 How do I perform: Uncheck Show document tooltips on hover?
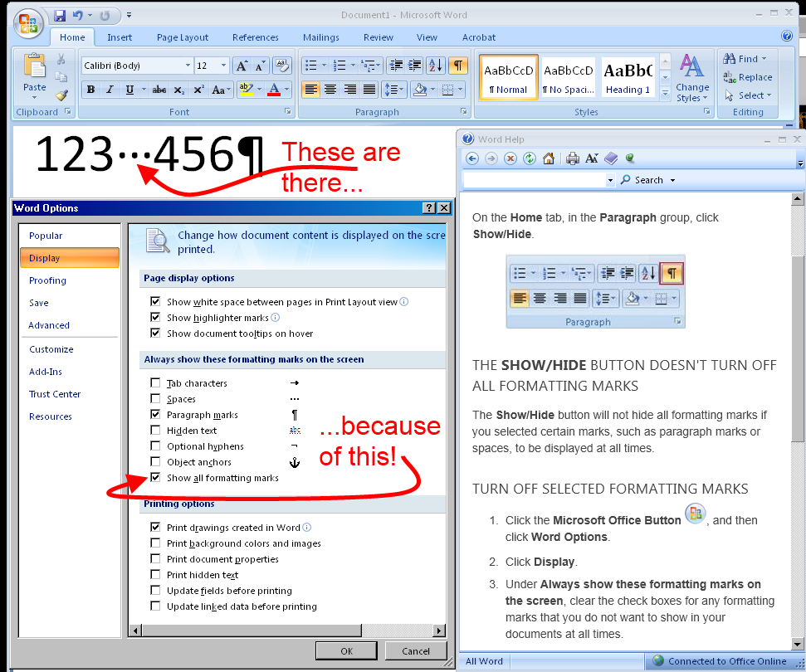(x=155, y=334)
